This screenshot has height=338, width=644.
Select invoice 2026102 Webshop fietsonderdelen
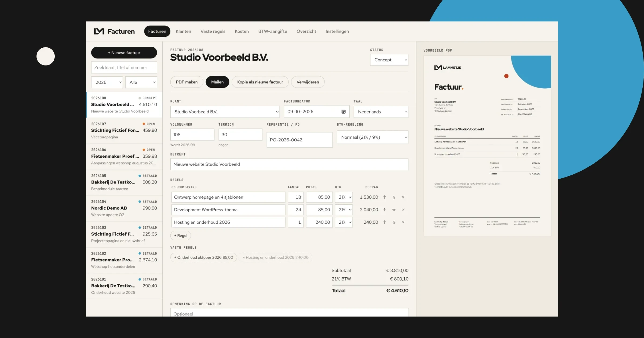[x=124, y=260]
